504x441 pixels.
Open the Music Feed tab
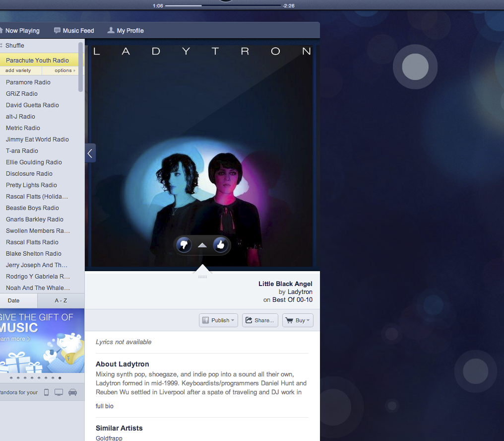tap(74, 31)
